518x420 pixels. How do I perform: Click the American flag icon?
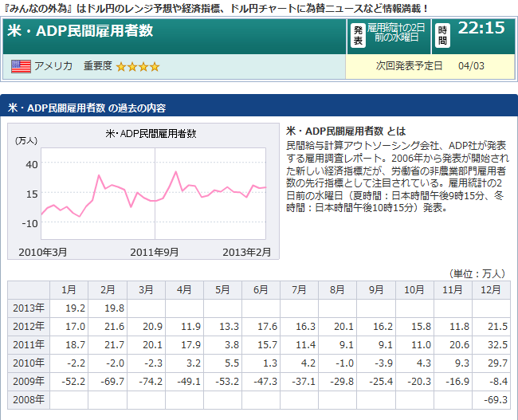pos(22,66)
